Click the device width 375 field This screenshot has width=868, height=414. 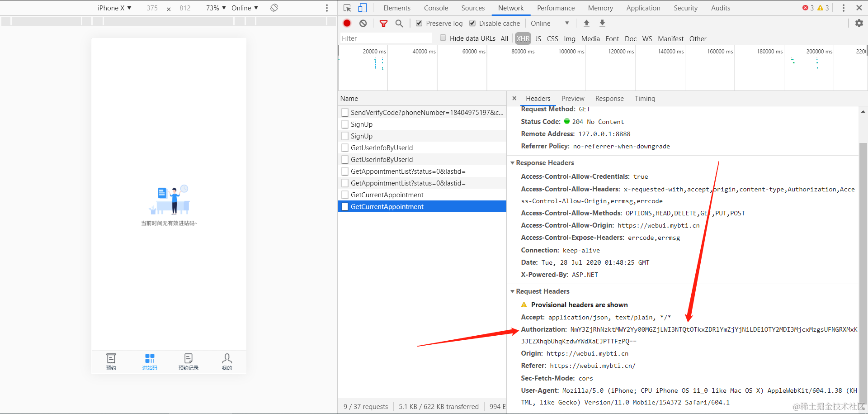(152, 8)
